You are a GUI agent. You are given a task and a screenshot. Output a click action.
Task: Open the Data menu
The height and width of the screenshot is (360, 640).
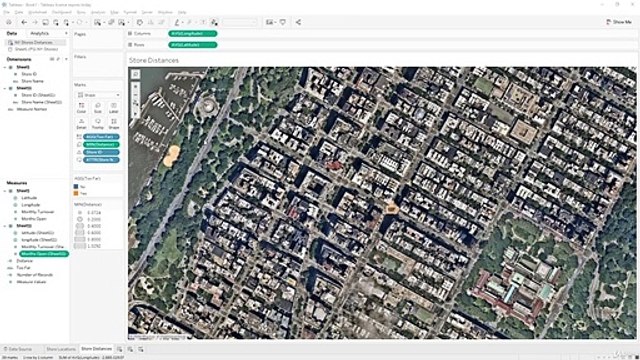point(19,12)
